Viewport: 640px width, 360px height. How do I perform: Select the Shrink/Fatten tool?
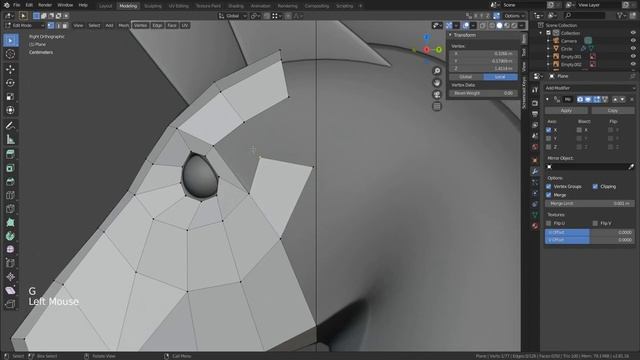coord(11,277)
